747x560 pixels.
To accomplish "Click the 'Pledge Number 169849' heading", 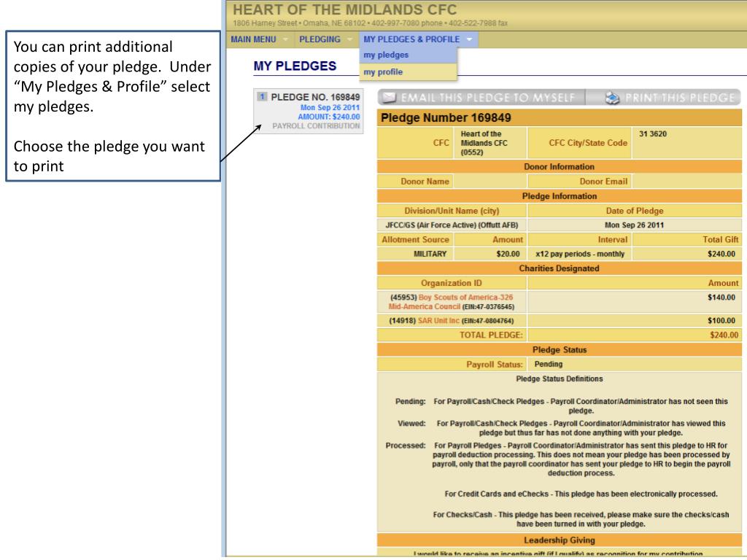I will point(446,117).
